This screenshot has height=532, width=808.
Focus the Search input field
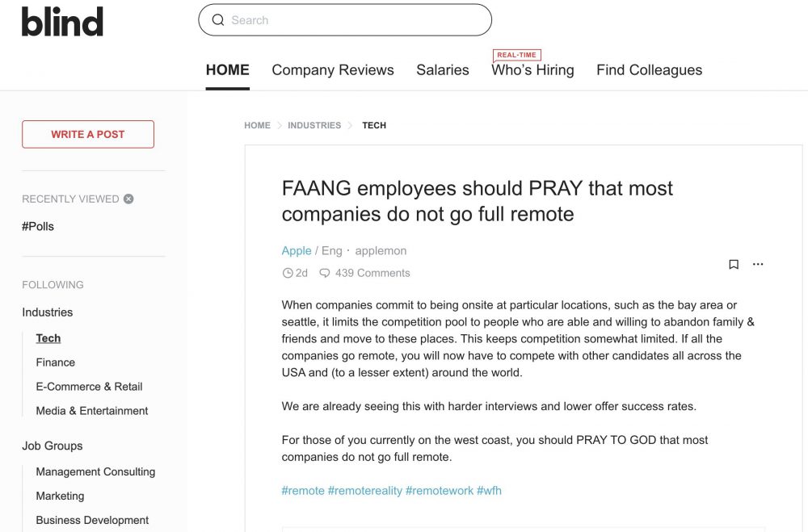tap(345, 20)
